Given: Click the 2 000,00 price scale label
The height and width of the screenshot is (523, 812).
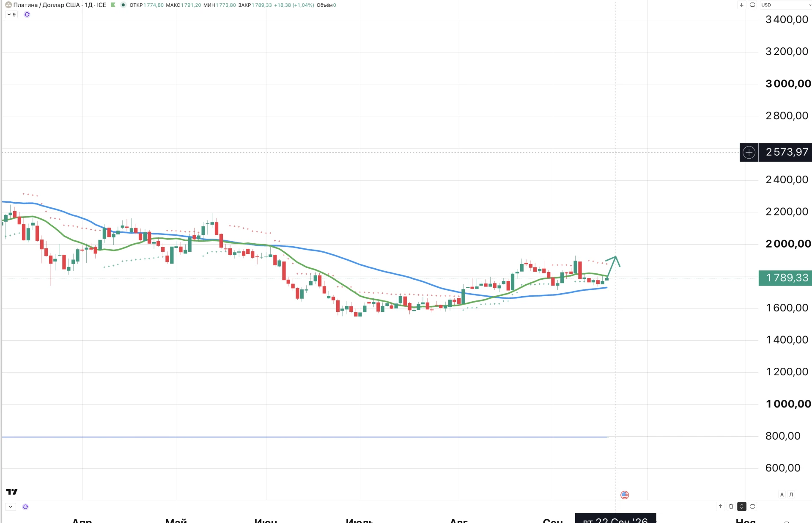Looking at the screenshot, I should point(788,244).
